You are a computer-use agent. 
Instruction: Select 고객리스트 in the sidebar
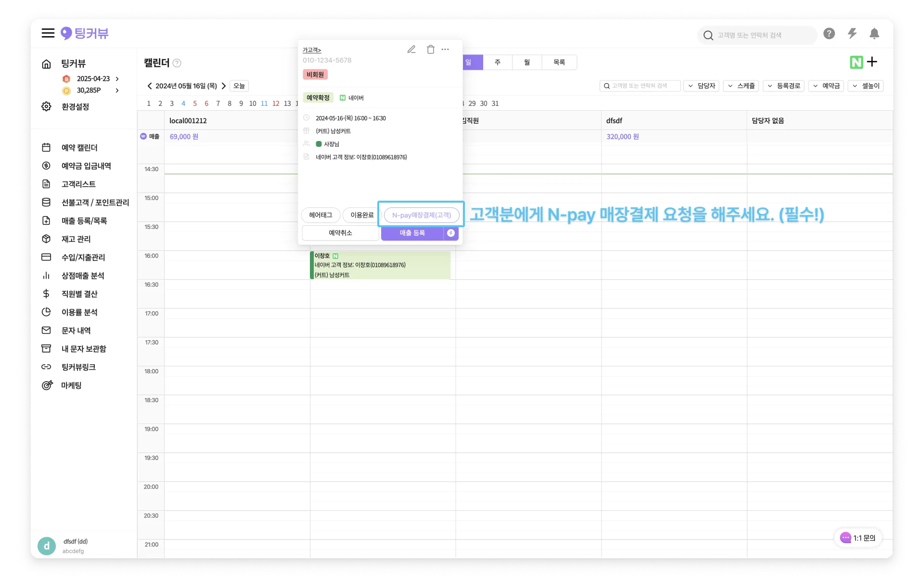pos(78,184)
